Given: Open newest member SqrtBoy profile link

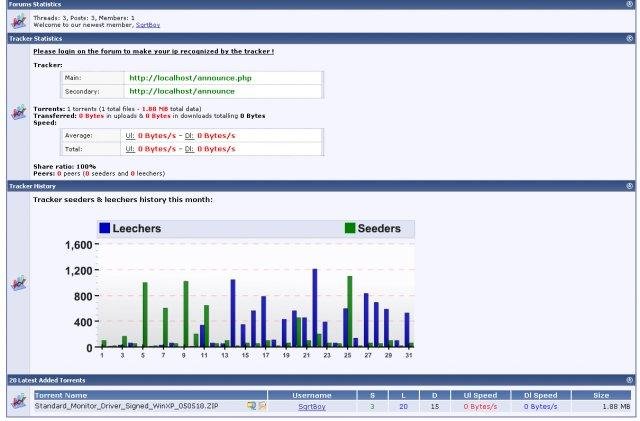Looking at the screenshot, I should coord(148,25).
